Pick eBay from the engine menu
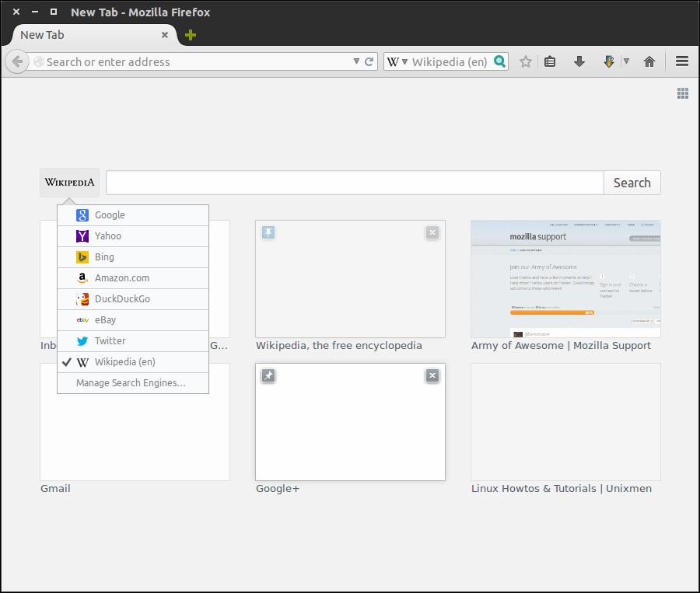Viewport: 700px width, 593px height. pyautogui.click(x=133, y=320)
